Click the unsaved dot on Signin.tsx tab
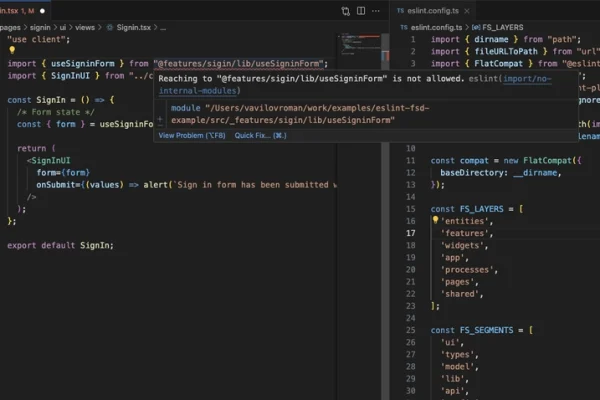The height and width of the screenshot is (400, 600). pyautogui.click(x=42, y=11)
